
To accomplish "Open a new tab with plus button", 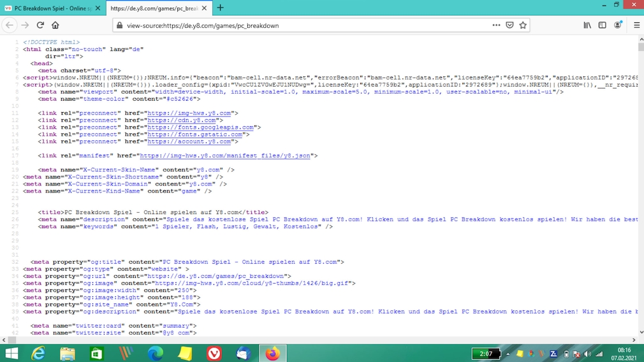I will click(x=220, y=8).
